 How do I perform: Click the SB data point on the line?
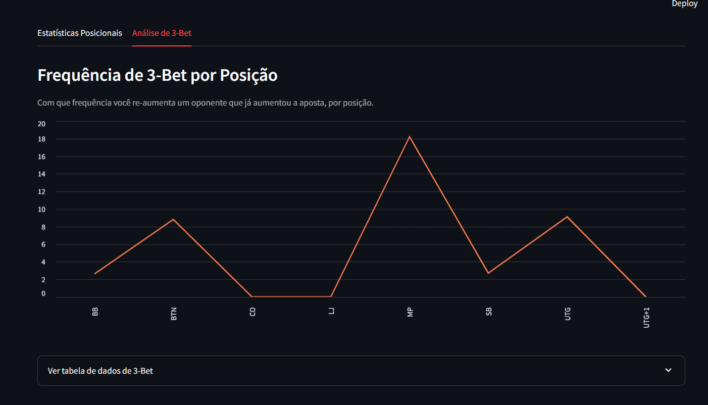click(488, 273)
